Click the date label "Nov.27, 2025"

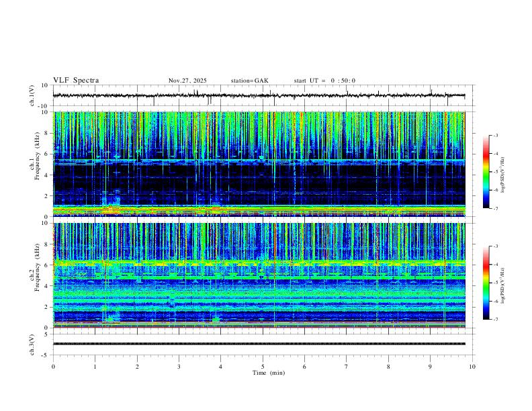pyautogui.click(x=187, y=81)
